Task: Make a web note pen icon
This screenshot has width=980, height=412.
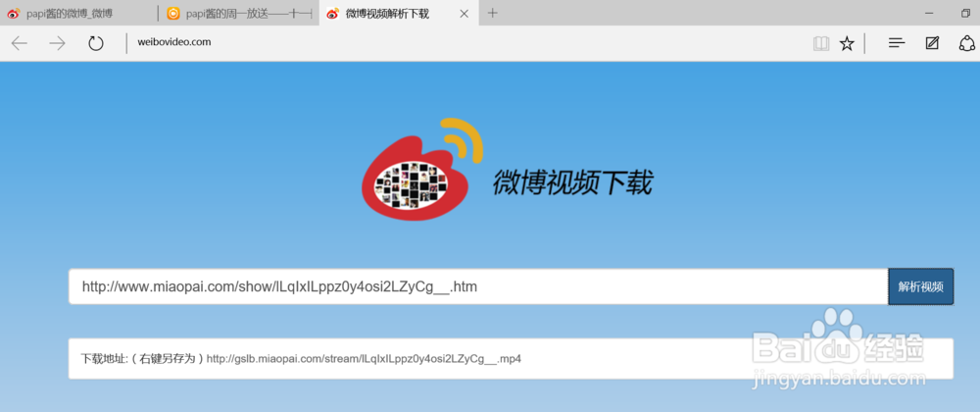Action: [x=932, y=43]
